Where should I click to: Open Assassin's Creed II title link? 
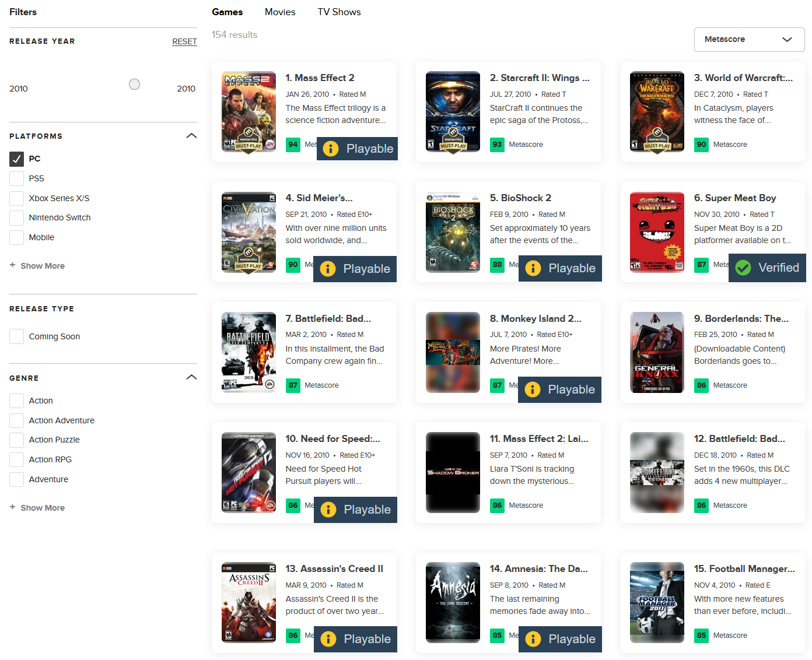pyautogui.click(x=334, y=568)
